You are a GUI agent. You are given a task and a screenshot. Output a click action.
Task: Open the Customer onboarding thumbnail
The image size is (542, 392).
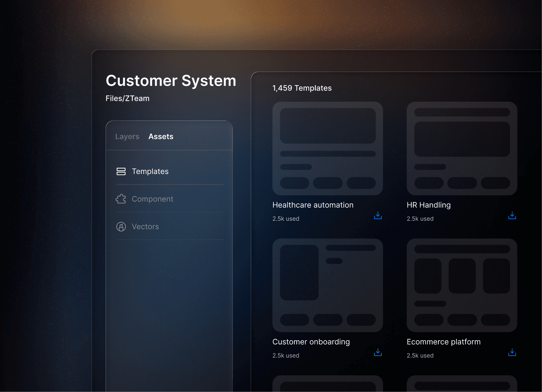(328, 285)
